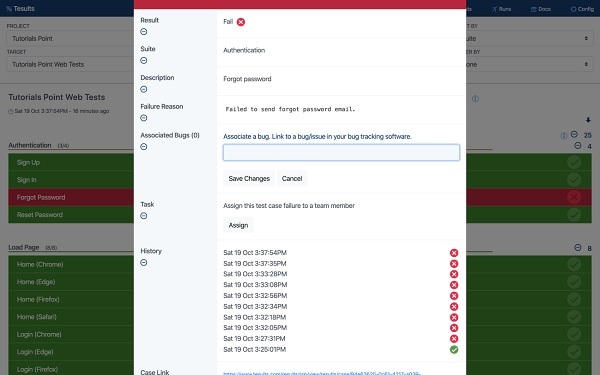Select the Home (Firefox) test row
Viewport: 600px width, 375px height.
point(71,300)
